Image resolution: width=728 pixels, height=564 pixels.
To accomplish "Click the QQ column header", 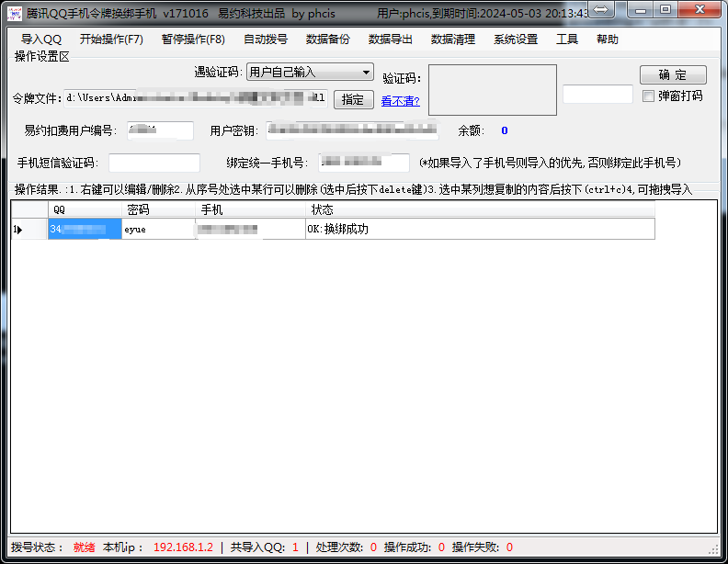I will 85,209.
